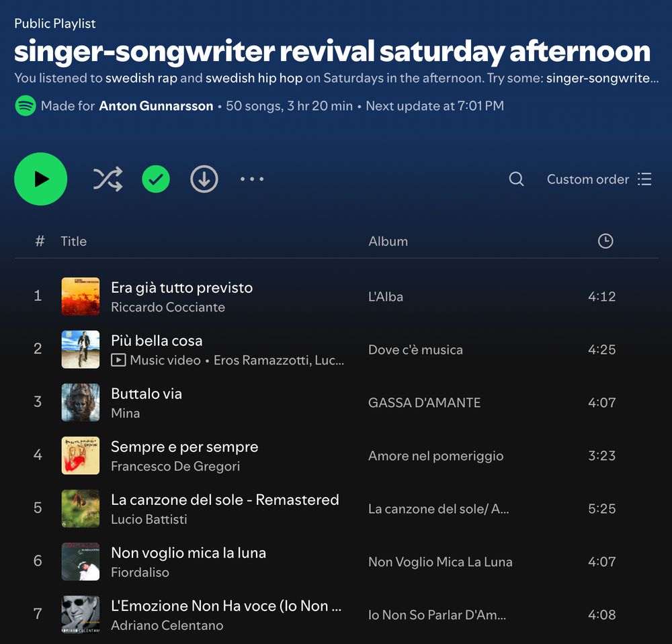Viewport: 672px width, 644px height.
Task: Click the Sempre e per sempre album cover
Action: point(81,455)
